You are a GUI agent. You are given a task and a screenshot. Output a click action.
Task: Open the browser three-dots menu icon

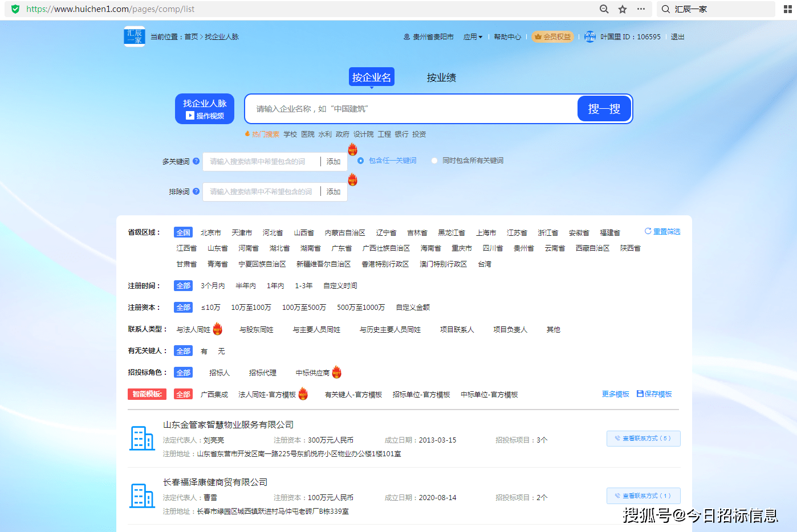641,9
